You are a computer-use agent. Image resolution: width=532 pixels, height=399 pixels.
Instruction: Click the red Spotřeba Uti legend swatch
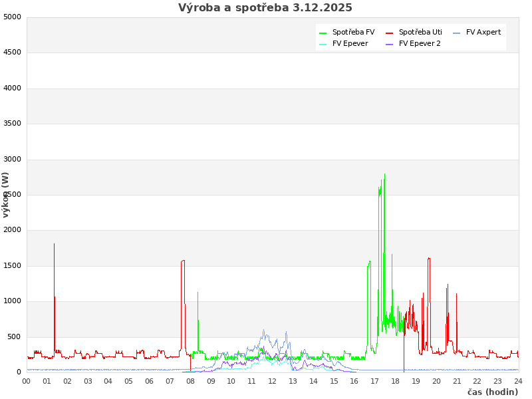pos(390,33)
